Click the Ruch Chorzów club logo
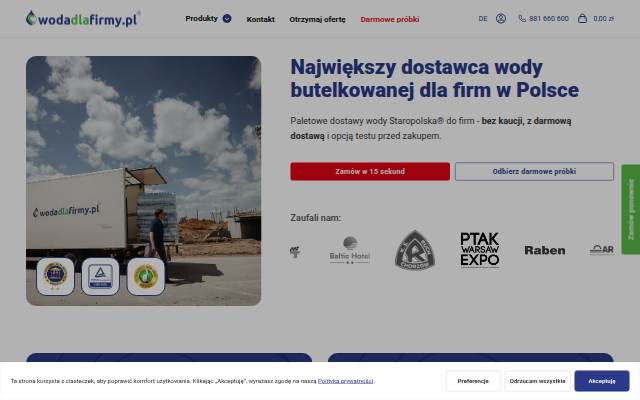640x400 pixels. click(415, 250)
